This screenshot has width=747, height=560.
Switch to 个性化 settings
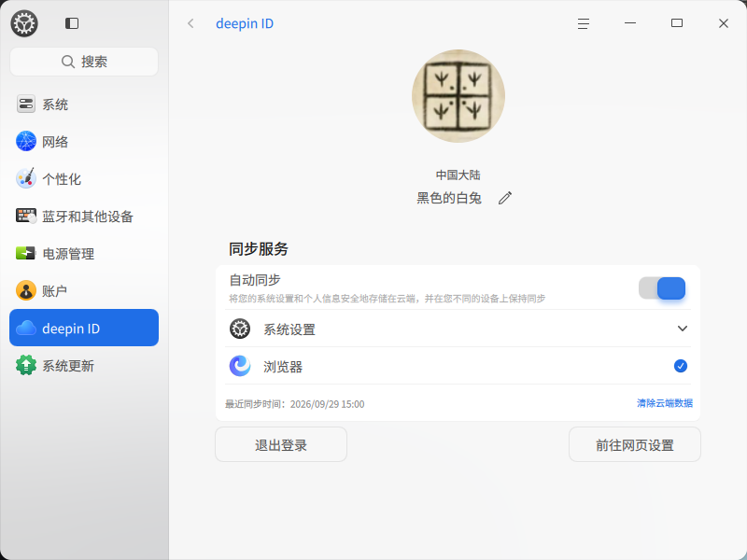point(84,178)
